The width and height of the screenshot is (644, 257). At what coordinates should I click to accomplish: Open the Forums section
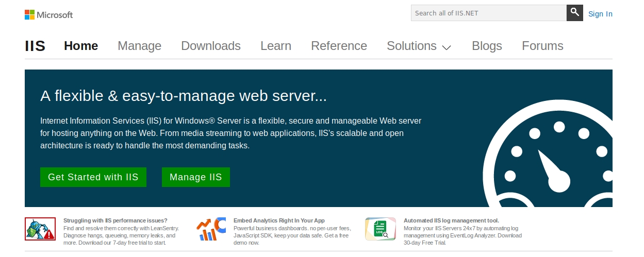(542, 46)
